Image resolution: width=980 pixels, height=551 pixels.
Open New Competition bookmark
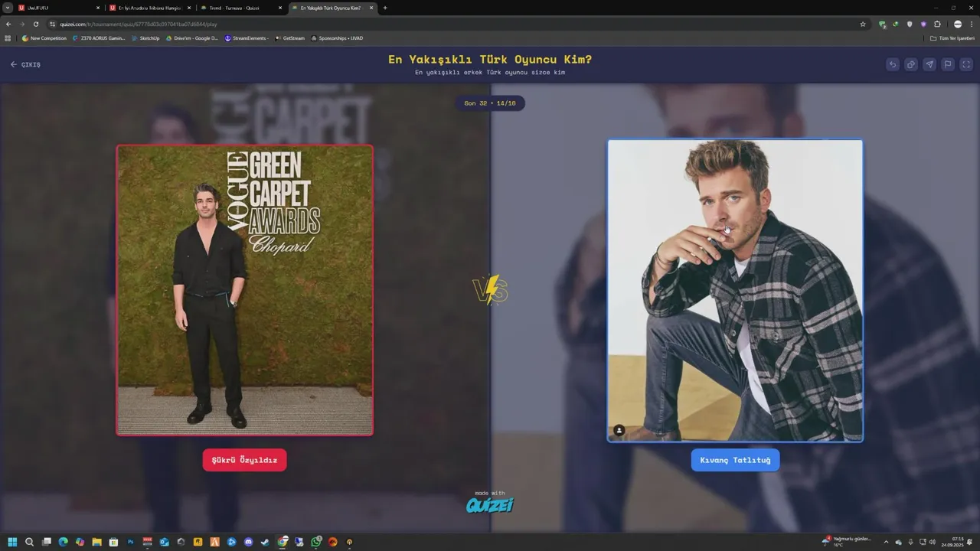pos(44,37)
